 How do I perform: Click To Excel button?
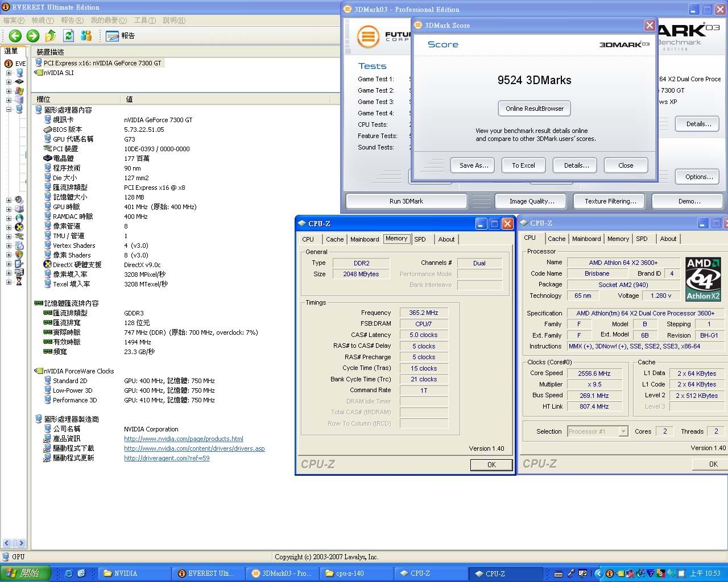[523, 165]
